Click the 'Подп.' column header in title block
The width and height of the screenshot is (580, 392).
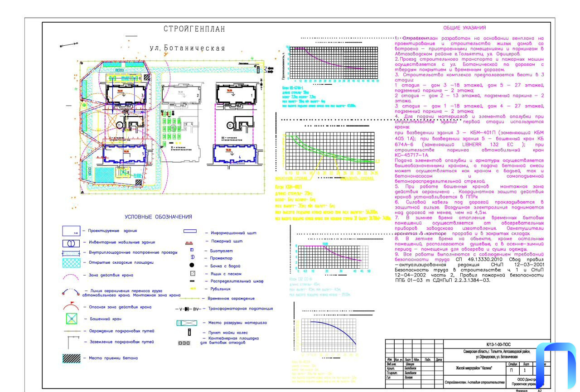coord(427,360)
